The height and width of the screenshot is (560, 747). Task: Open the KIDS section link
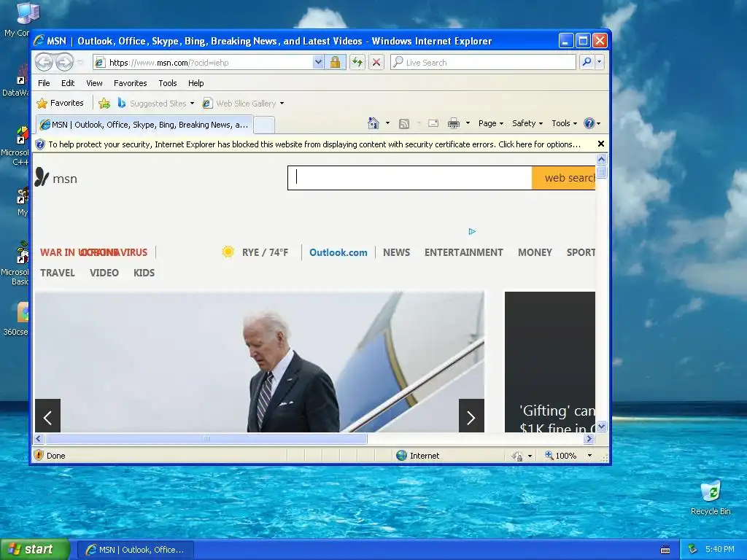pyautogui.click(x=144, y=273)
